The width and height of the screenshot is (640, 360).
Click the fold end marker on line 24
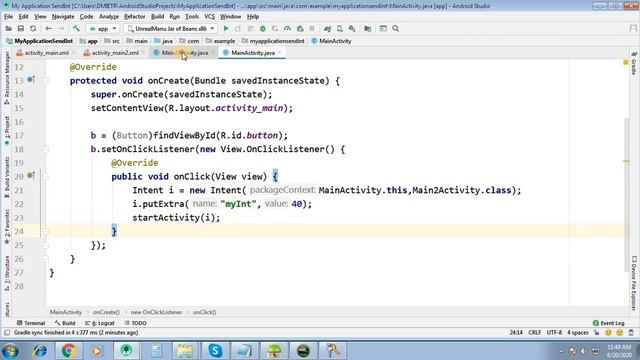pyautogui.click(x=45, y=232)
